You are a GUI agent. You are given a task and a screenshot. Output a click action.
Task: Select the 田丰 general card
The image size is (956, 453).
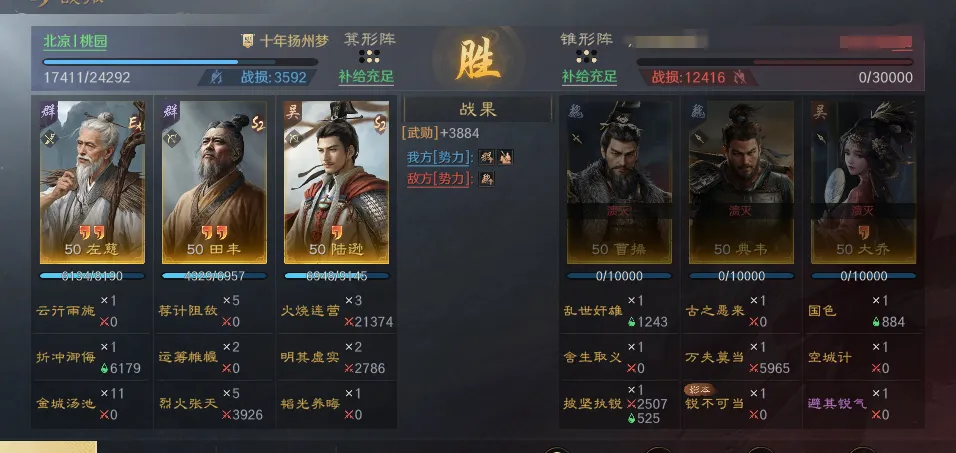pyautogui.click(x=215, y=182)
